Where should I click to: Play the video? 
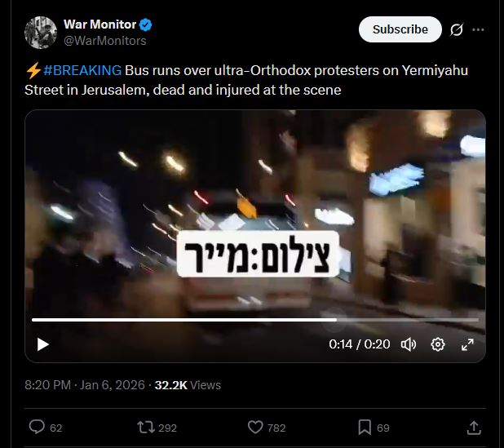43,344
